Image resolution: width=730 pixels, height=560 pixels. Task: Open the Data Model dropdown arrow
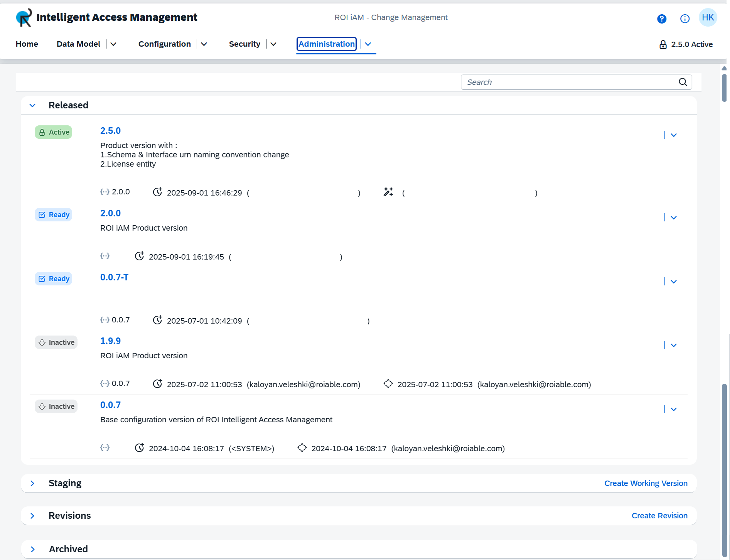click(113, 44)
